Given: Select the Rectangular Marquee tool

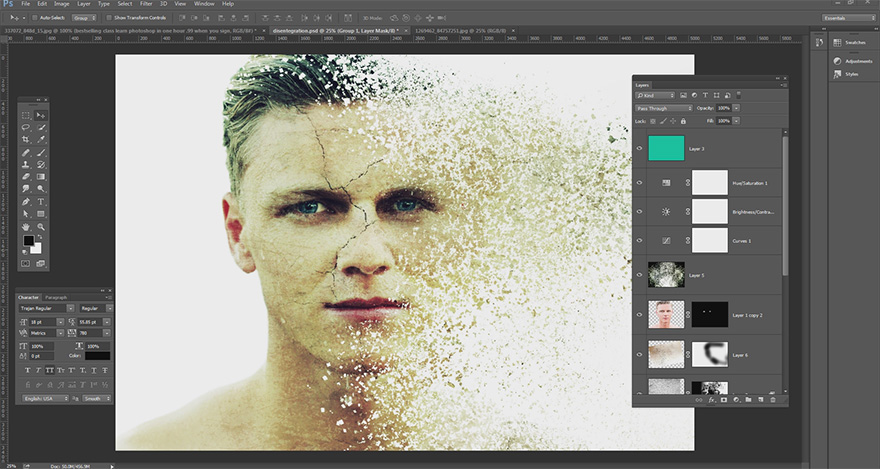Looking at the screenshot, I should (26, 115).
